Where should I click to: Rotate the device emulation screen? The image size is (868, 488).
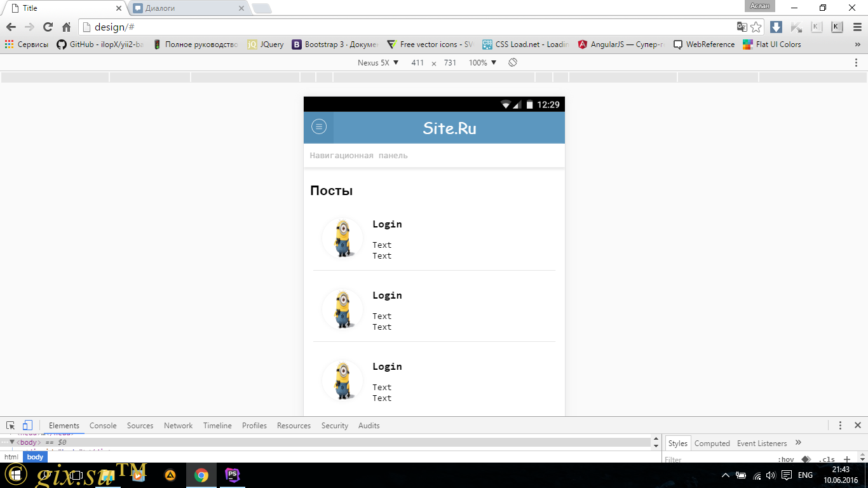click(x=513, y=62)
